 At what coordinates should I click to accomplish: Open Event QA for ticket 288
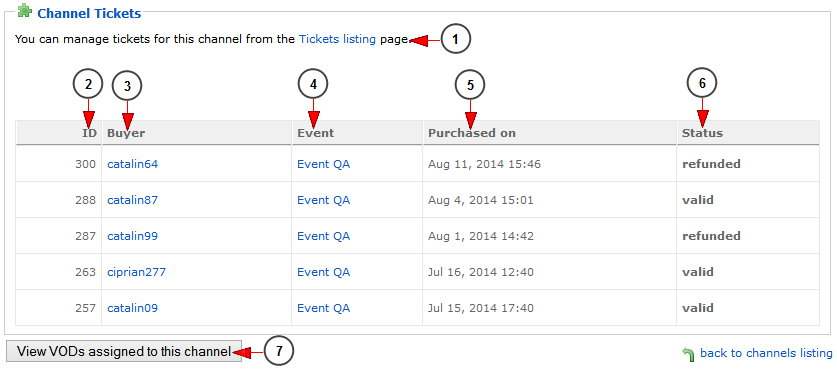click(323, 200)
